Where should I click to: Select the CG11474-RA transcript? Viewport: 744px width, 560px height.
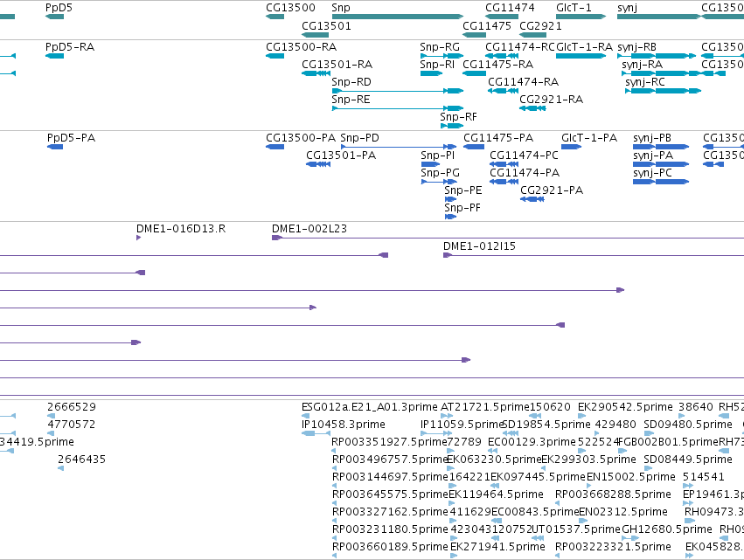pyautogui.click(x=504, y=91)
